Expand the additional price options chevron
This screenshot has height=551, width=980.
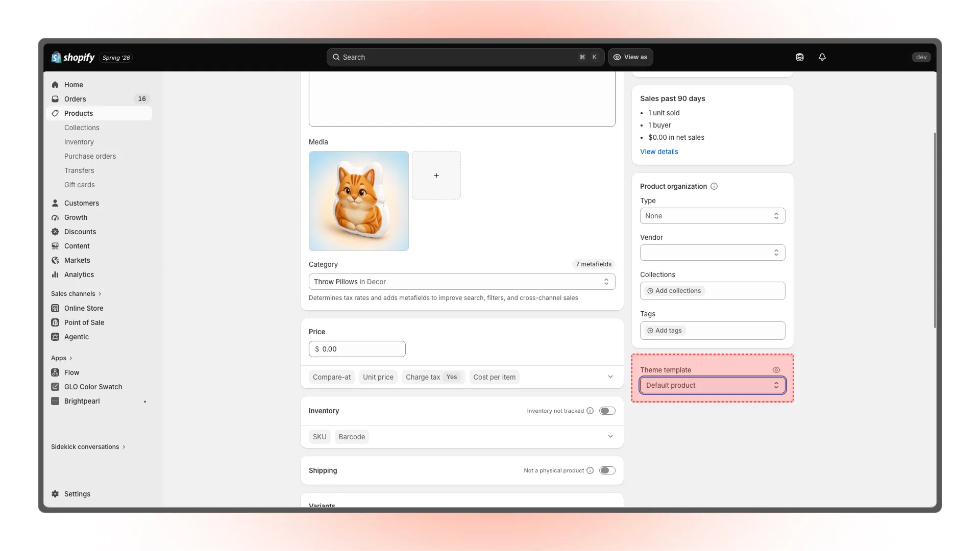[610, 377]
